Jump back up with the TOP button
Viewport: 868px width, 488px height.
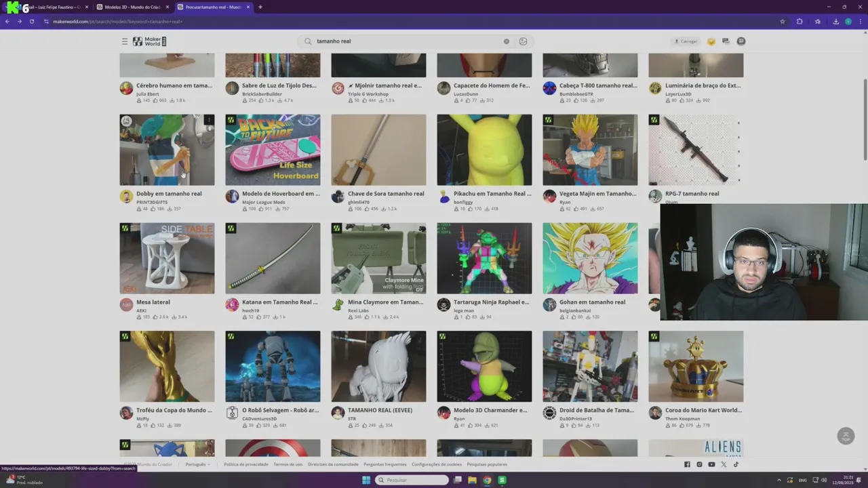pos(846,436)
